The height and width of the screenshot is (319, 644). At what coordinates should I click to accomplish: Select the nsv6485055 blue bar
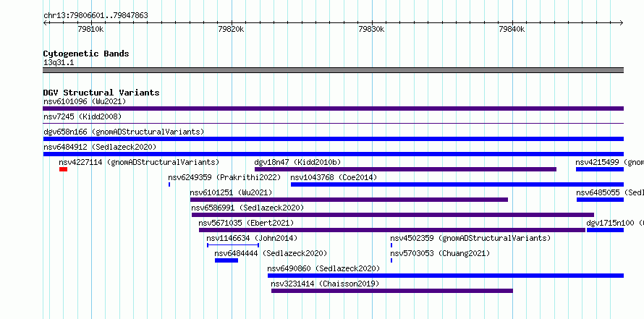pos(600,200)
